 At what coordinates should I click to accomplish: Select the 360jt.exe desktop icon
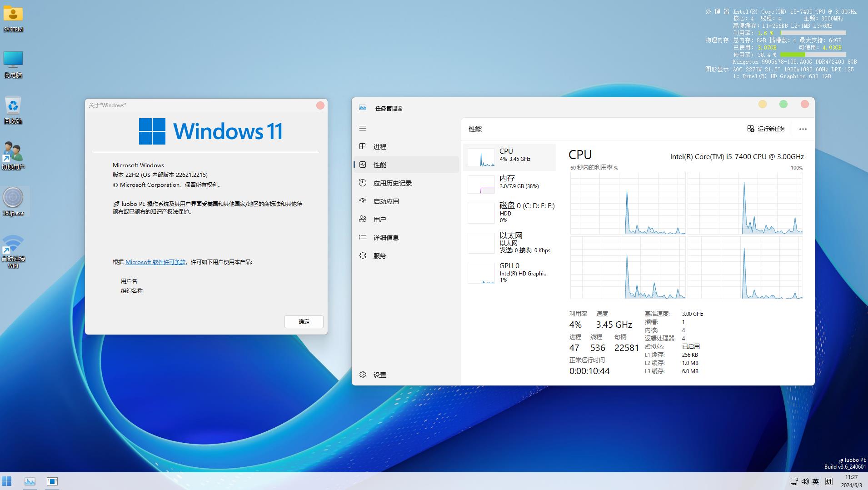[x=13, y=201]
